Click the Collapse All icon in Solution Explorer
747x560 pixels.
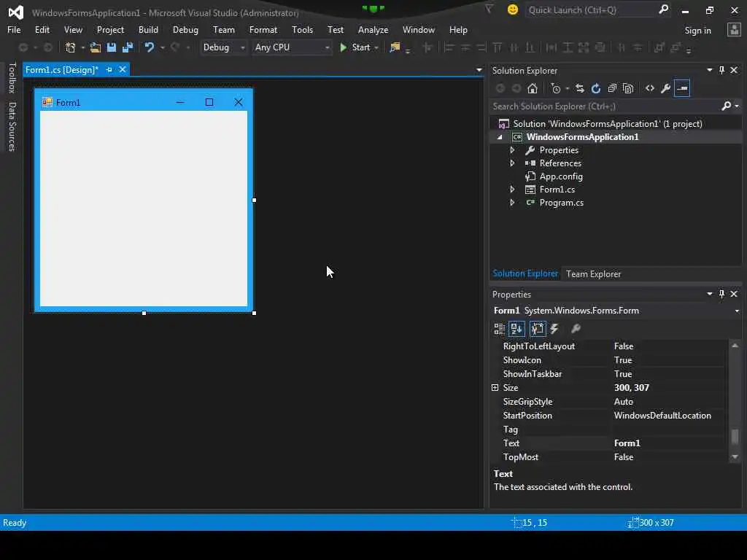[x=612, y=88]
